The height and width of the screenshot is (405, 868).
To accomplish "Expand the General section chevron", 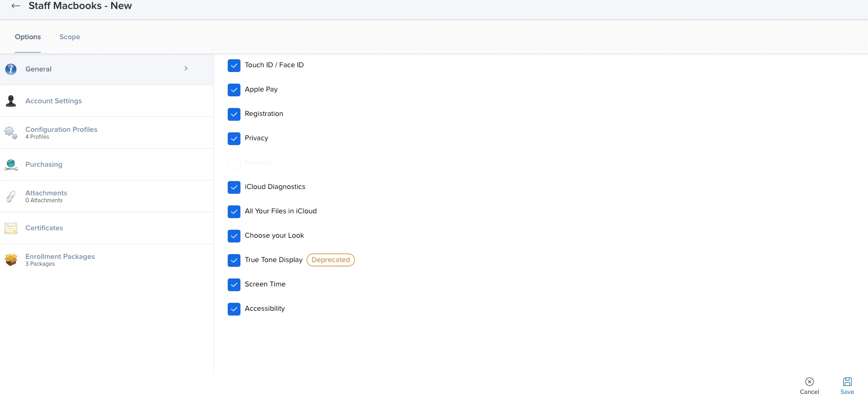I will (x=186, y=68).
